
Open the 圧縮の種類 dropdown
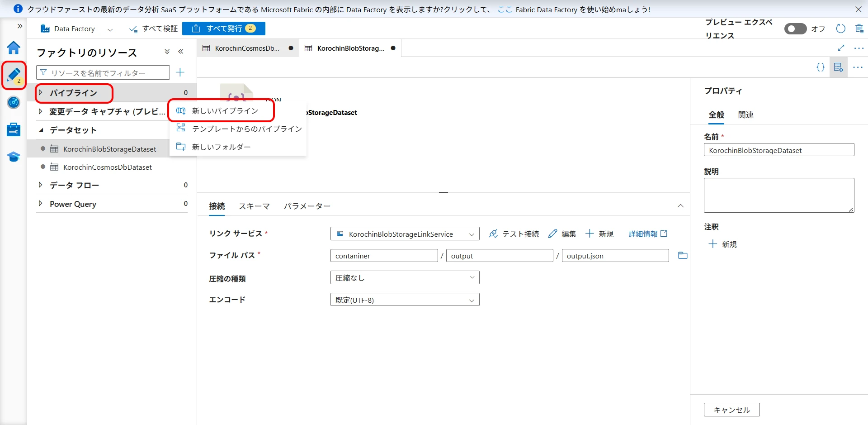click(405, 278)
